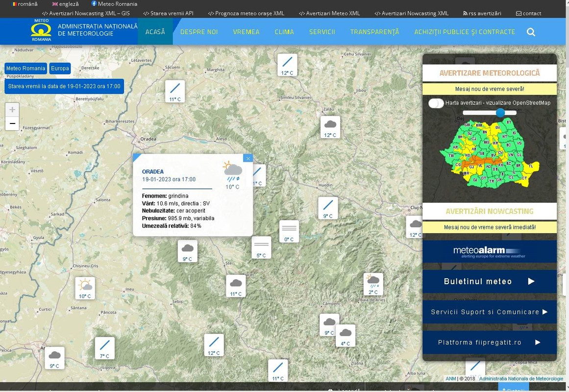Click the 12°C wind marker at bottom center
This screenshot has width=569, height=392.
click(214, 345)
